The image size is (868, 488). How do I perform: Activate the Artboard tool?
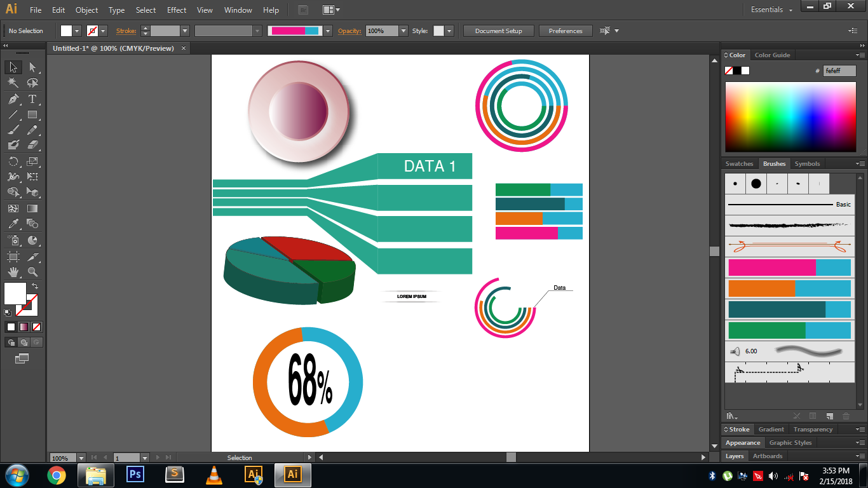[x=13, y=257]
